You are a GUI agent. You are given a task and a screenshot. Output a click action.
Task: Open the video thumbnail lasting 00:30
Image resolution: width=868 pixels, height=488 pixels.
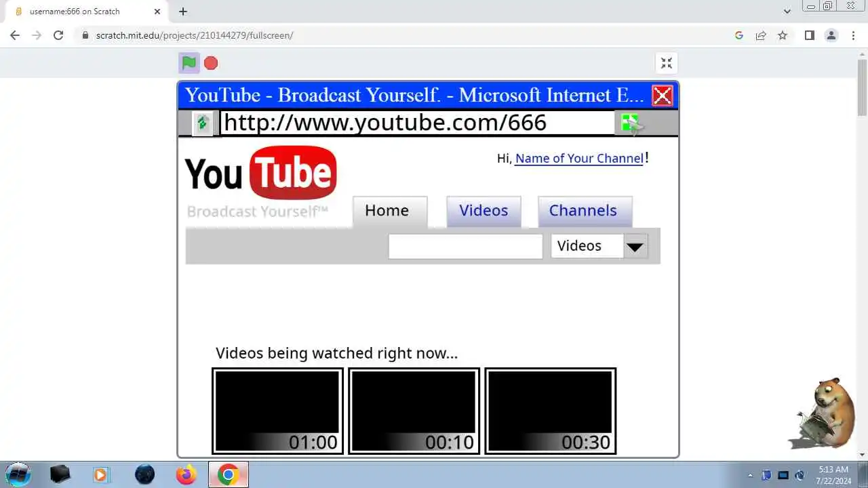pos(550,411)
